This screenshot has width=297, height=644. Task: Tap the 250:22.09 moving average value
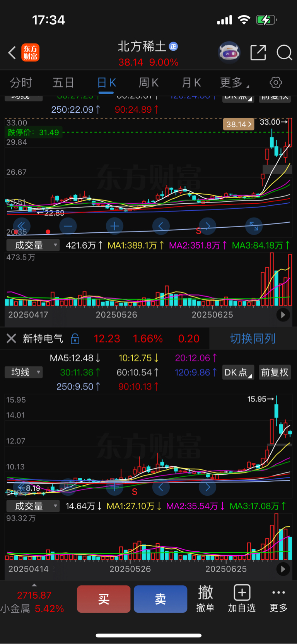point(76,110)
